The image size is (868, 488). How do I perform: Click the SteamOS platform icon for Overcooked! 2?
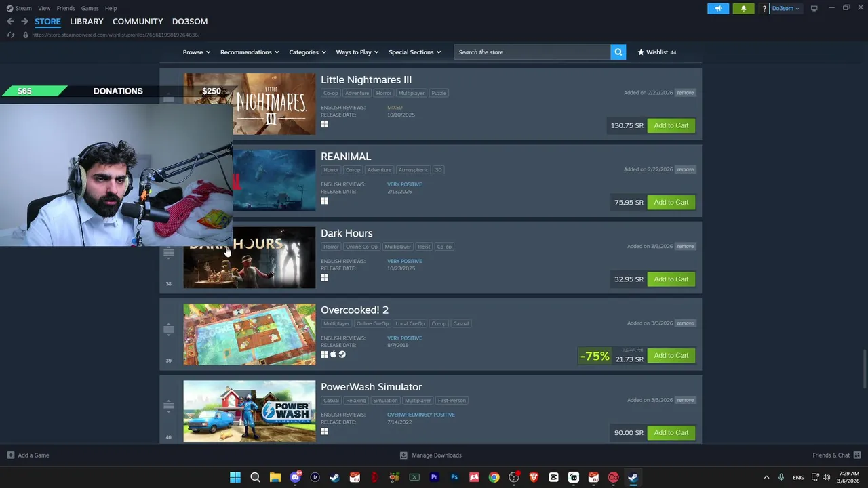point(342,354)
